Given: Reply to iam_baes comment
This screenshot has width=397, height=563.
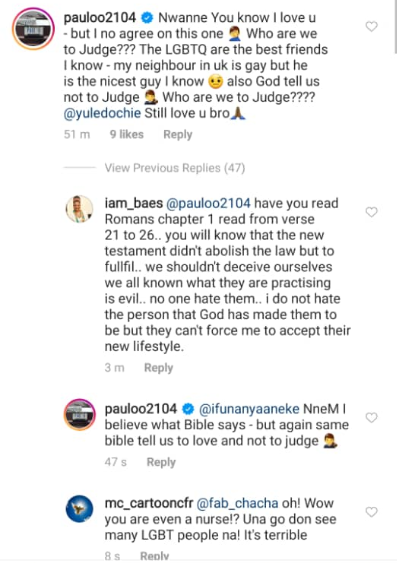Looking at the screenshot, I should pos(158,368).
